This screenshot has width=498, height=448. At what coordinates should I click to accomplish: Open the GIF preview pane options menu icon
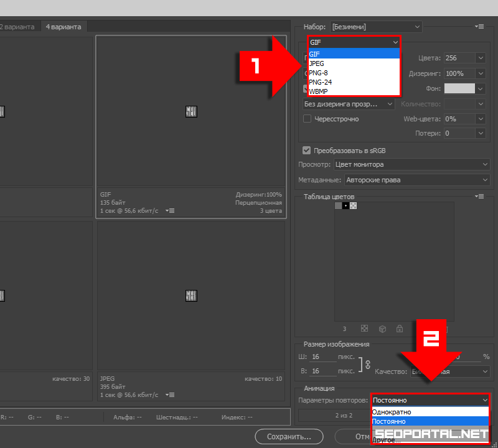point(171,211)
